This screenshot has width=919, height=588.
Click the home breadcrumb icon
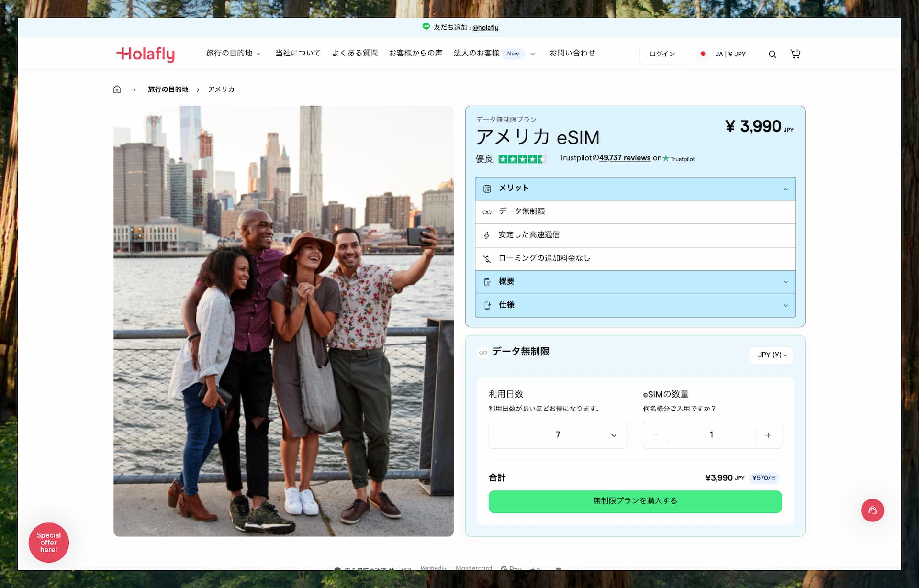tap(117, 89)
